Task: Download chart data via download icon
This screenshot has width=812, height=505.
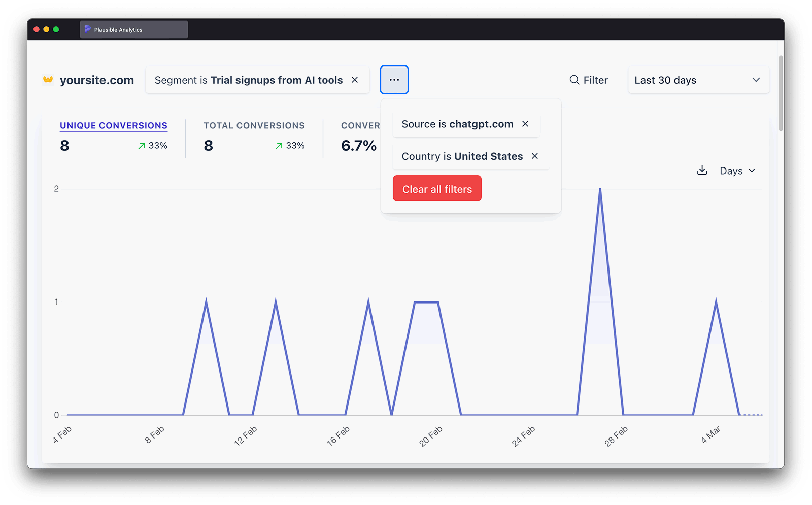Action: point(702,171)
